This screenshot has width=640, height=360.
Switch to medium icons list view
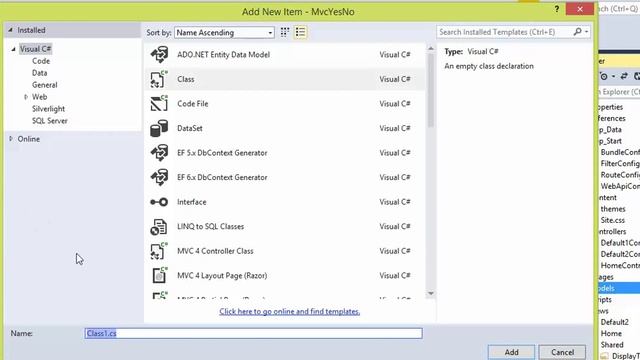pyautogui.click(x=300, y=32)
